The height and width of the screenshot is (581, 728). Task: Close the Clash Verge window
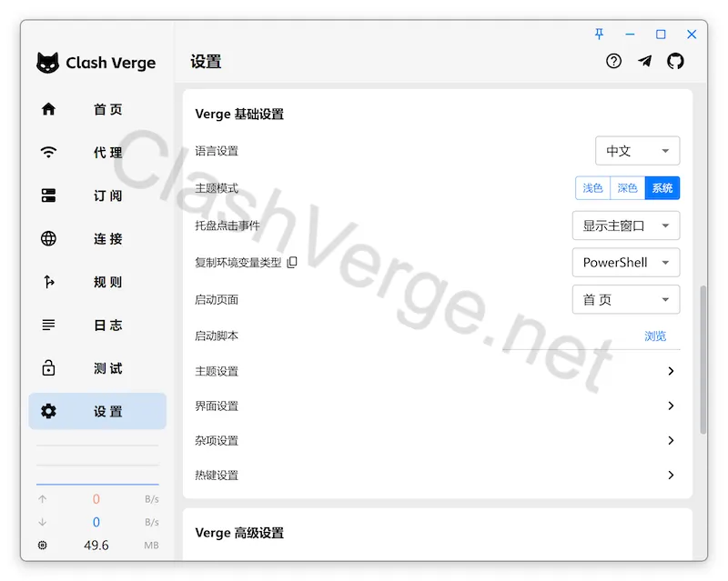[x=692, y=34]
